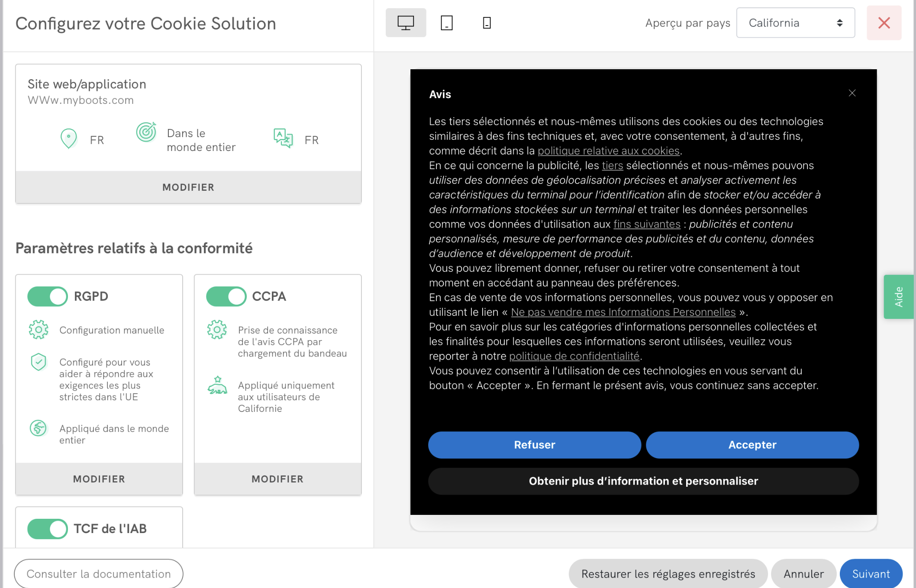Click MODIFIER in the CCPA card

click(277, 479)
